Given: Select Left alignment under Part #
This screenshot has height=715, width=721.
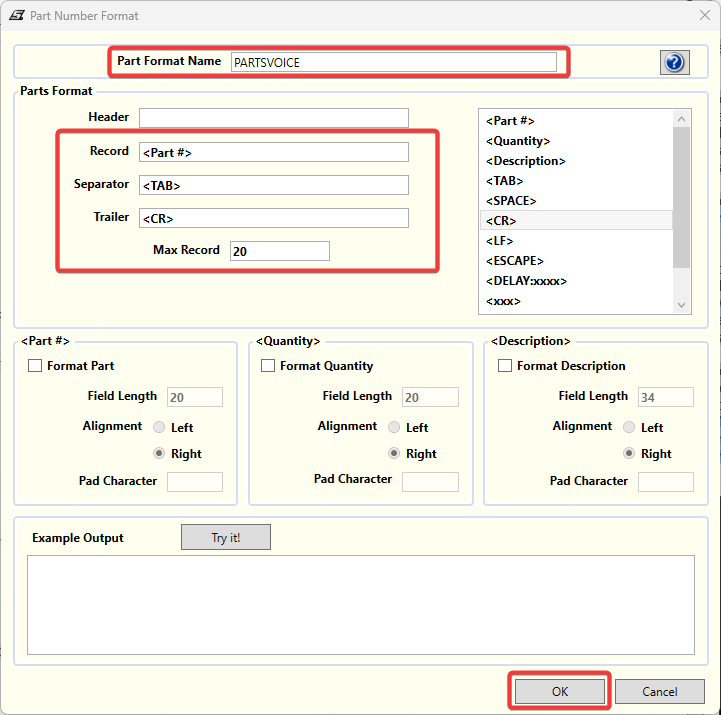Looking at the screenshot, I should 159,427.
